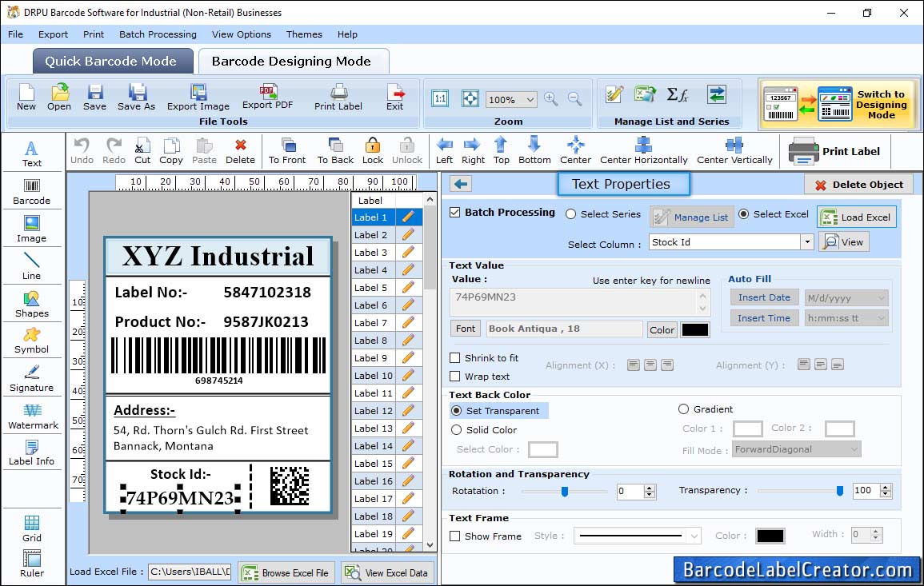Image resolution: width=924 pixels, height=586 pixels.
Task: Enable Wrap text
Action: click(455, 376)
